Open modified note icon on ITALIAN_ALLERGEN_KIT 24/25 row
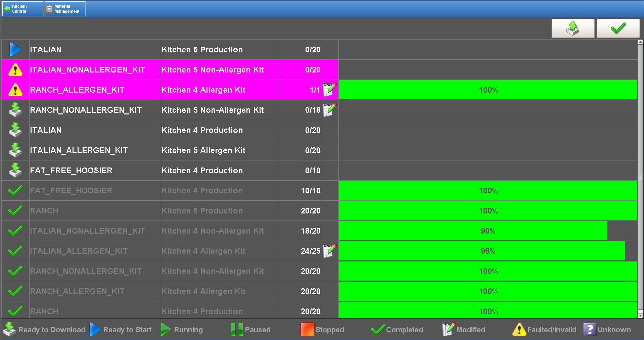The image size is (644, 340). click(329, 251)
